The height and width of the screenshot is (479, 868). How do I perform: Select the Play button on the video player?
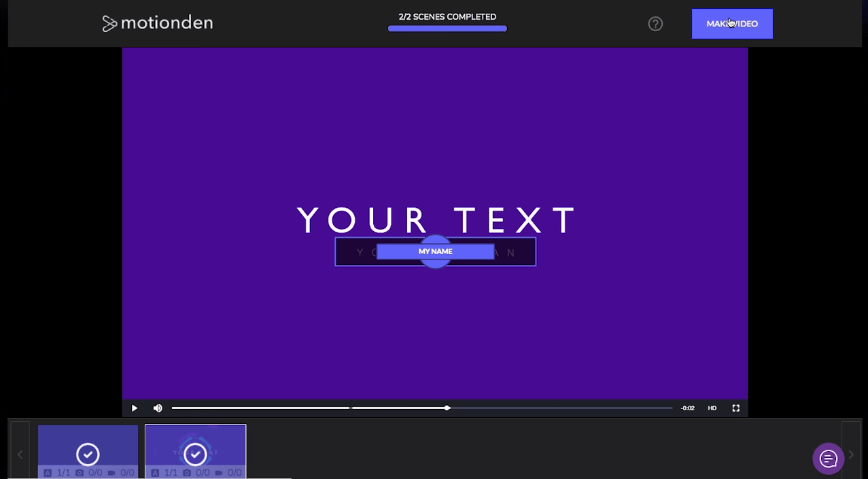point(134,408)
